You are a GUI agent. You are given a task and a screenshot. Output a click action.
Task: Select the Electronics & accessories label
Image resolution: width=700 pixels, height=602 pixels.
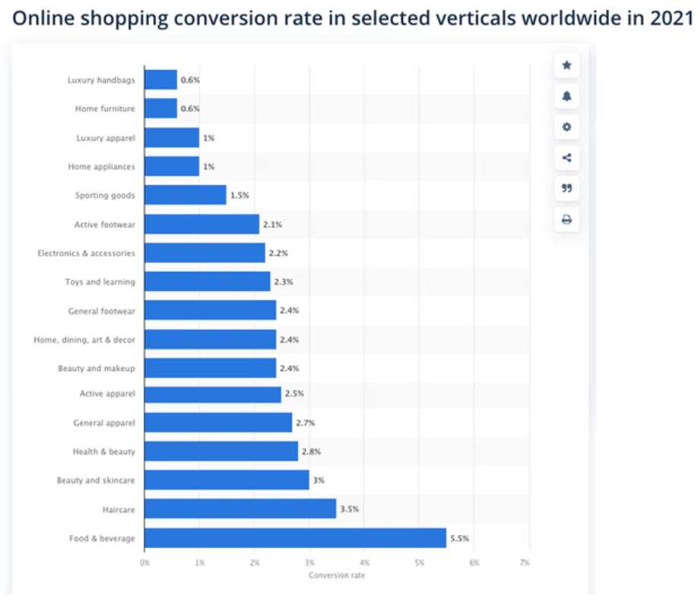[85, 252]
